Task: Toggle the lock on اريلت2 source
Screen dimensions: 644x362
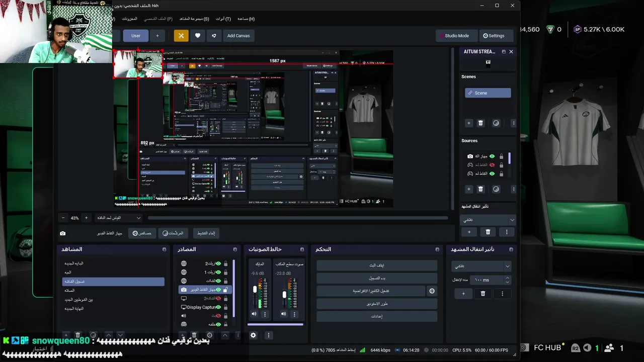Action: click(x=225, y=263)
